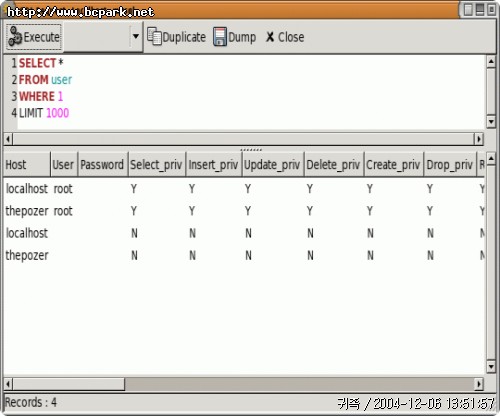Click the query editor left scroll arrow
500x416 pixels.
coord(8,139)
